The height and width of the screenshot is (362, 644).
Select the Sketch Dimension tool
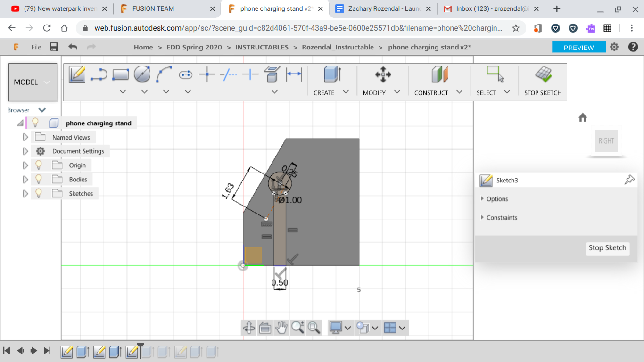(x=294, y=74)
